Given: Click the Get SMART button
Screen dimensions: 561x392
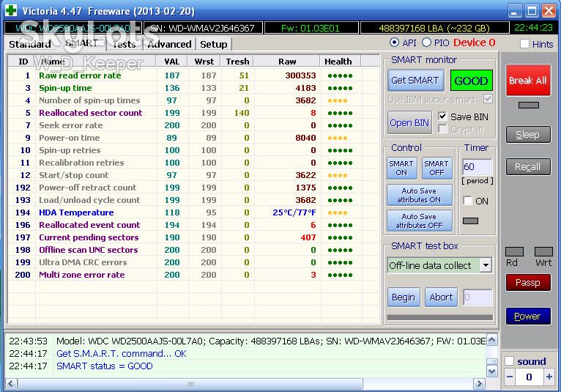Looking at the screenshot, I should pos(415,80).
